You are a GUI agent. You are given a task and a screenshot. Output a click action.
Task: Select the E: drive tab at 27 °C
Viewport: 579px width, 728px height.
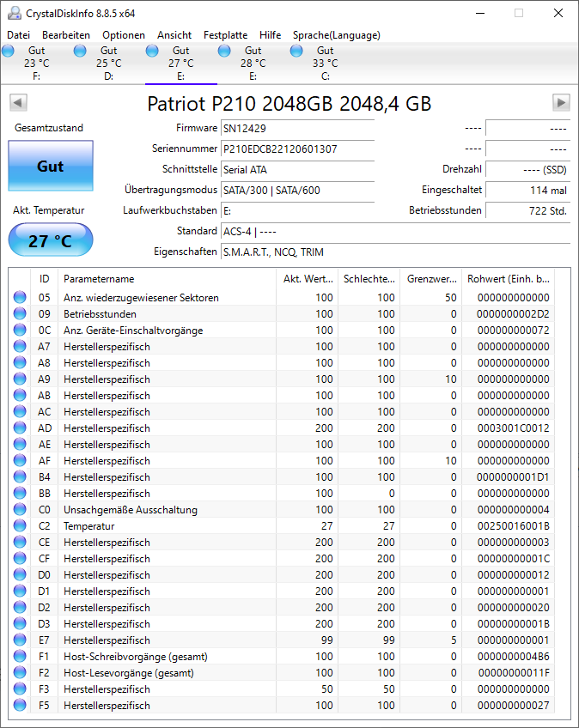click(x=180, y=64)
